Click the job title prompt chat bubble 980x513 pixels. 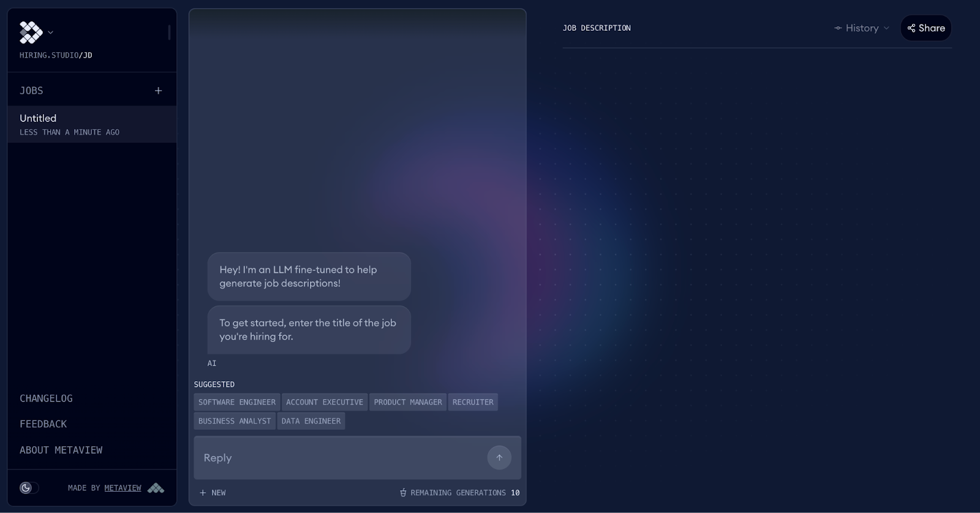(x=309, y=330)
